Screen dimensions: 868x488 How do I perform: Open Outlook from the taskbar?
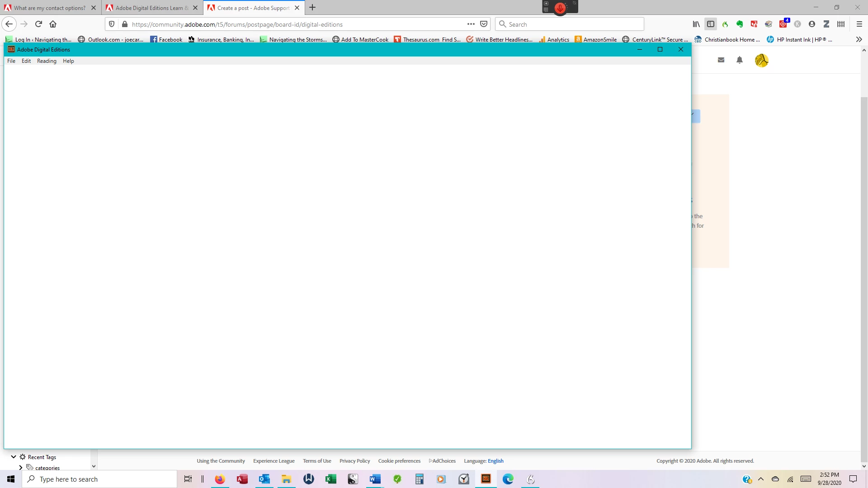pyautogui.click(x=264, y=479)
